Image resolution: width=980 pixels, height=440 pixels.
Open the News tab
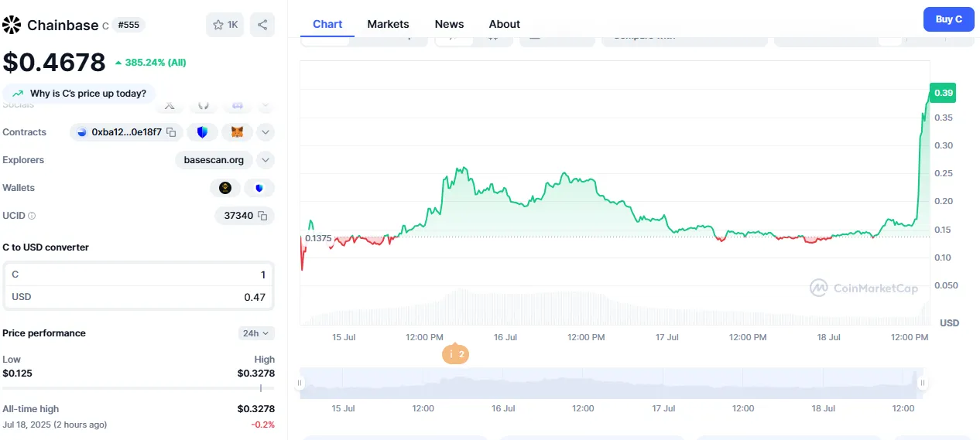pos(449,24)
